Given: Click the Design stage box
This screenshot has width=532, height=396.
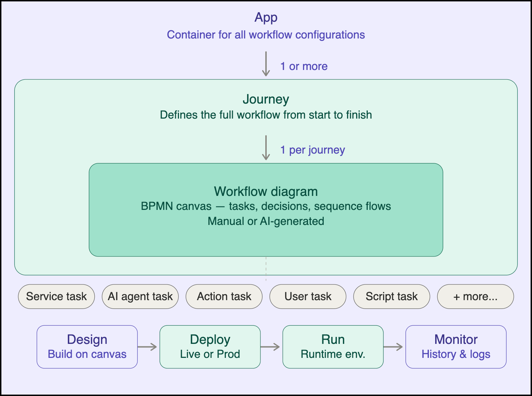Looking at the screenshot, I should point(87,347).
